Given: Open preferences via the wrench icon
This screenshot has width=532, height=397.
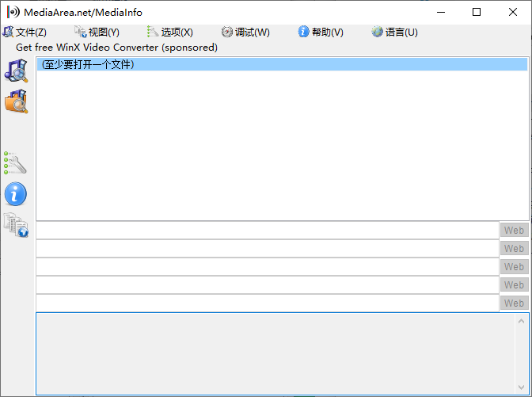Looking at the screenshot, I should click(x=16, y=162).
